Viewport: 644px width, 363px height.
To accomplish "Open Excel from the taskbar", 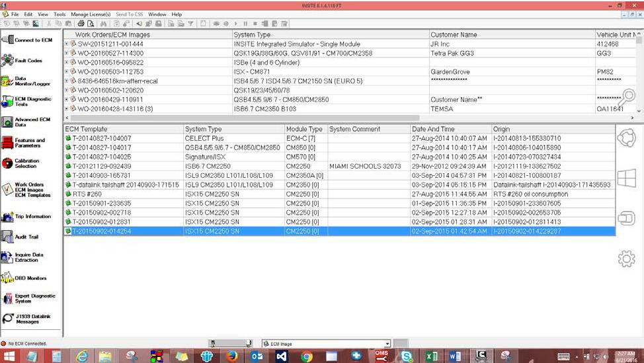I will (x=431, y=356).
